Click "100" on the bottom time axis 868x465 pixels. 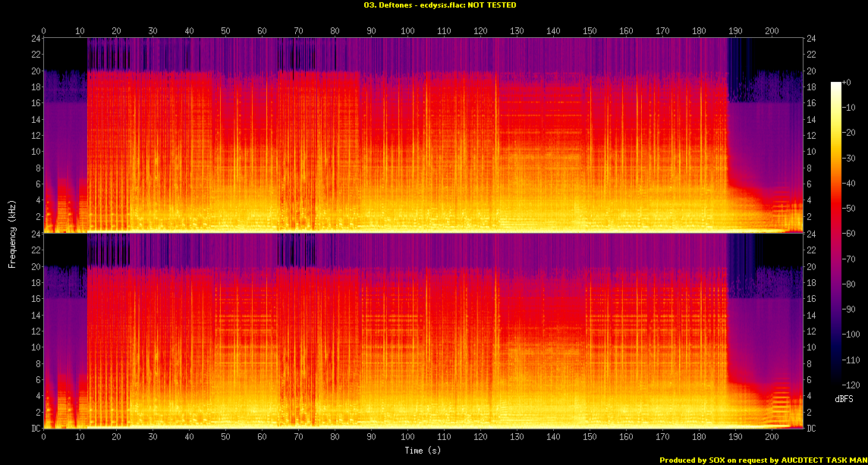[x=407, y=436]
